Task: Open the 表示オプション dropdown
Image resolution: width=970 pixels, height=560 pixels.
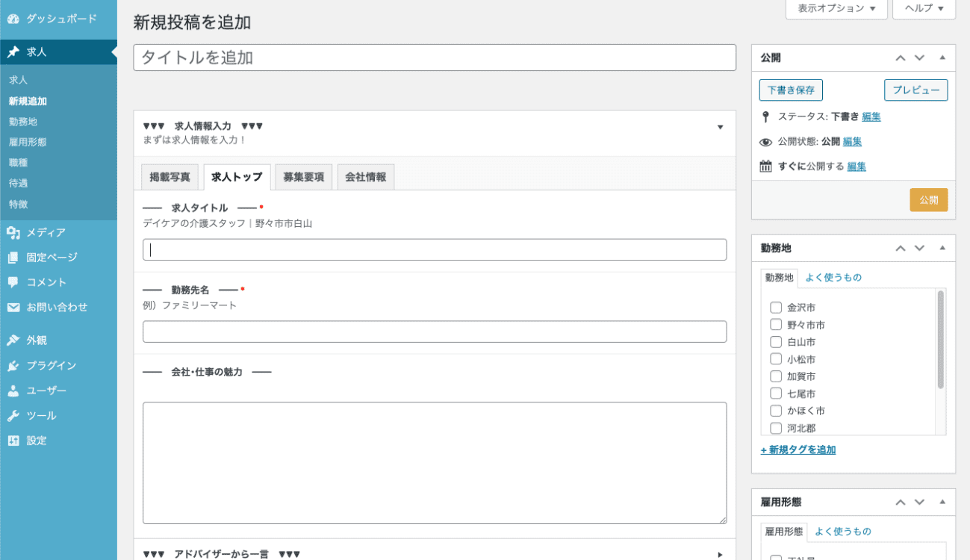Action: point(836,8)
